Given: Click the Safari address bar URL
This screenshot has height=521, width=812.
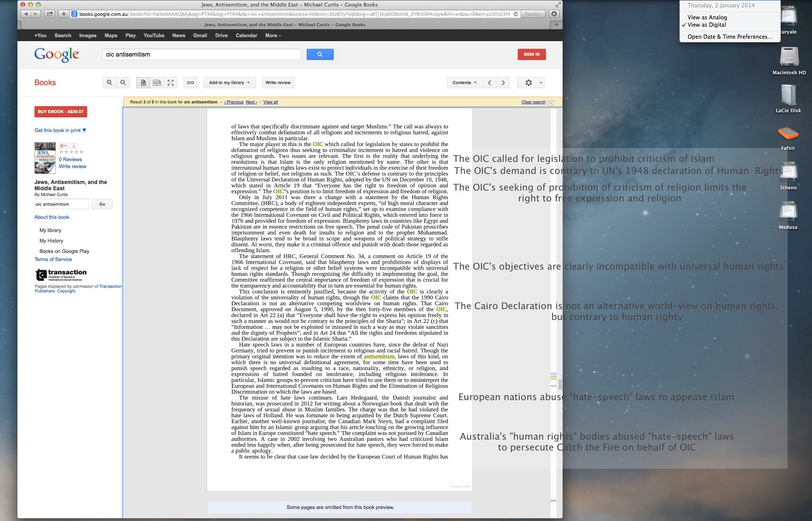Looking at the screenshot, I should [x=294, y=14].
